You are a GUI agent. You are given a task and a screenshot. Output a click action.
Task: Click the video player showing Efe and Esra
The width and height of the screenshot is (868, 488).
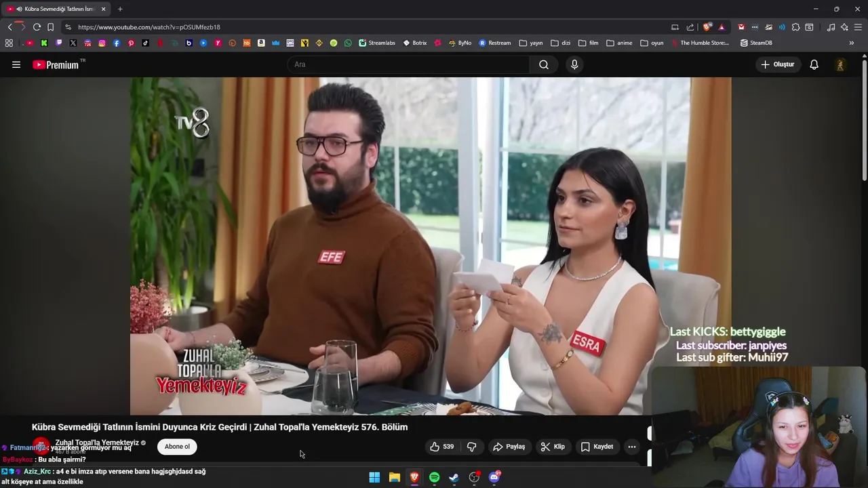[431, 245]
